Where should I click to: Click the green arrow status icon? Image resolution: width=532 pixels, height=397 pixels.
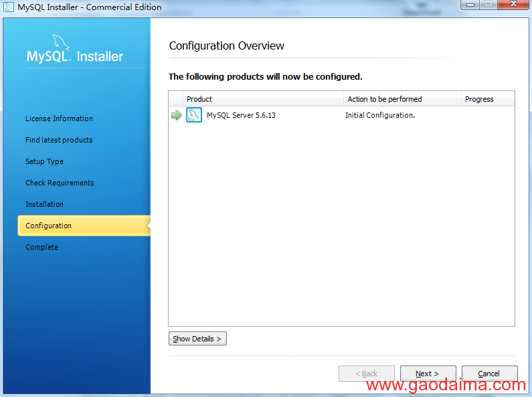coord(177,115)
